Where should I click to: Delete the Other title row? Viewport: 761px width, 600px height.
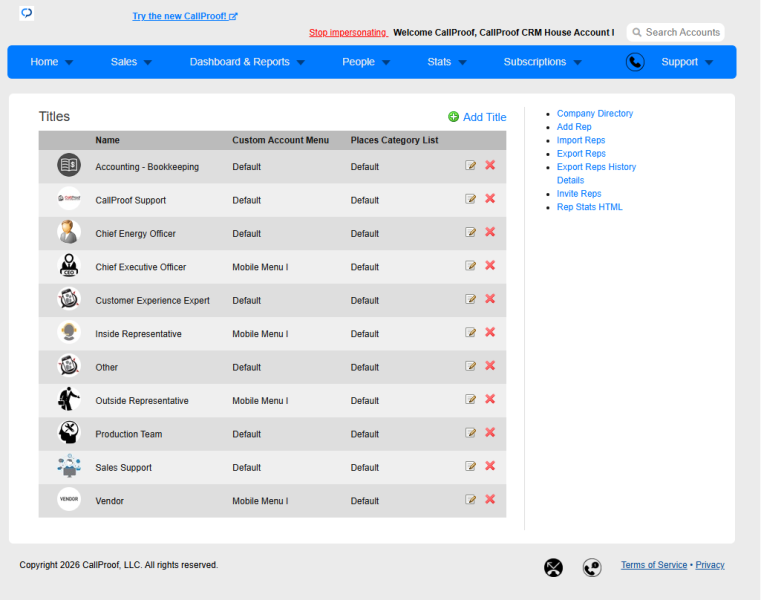coord(490,366)
